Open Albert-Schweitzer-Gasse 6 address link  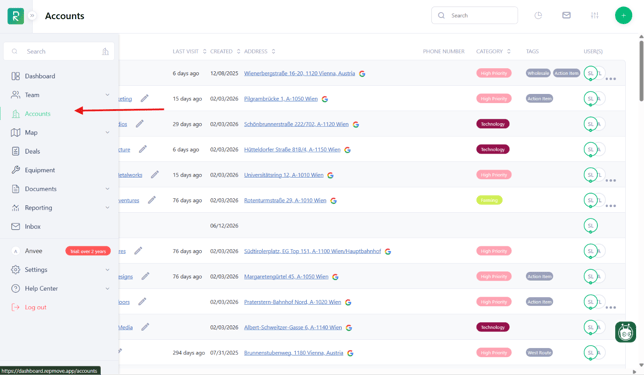tap(293, 327)
